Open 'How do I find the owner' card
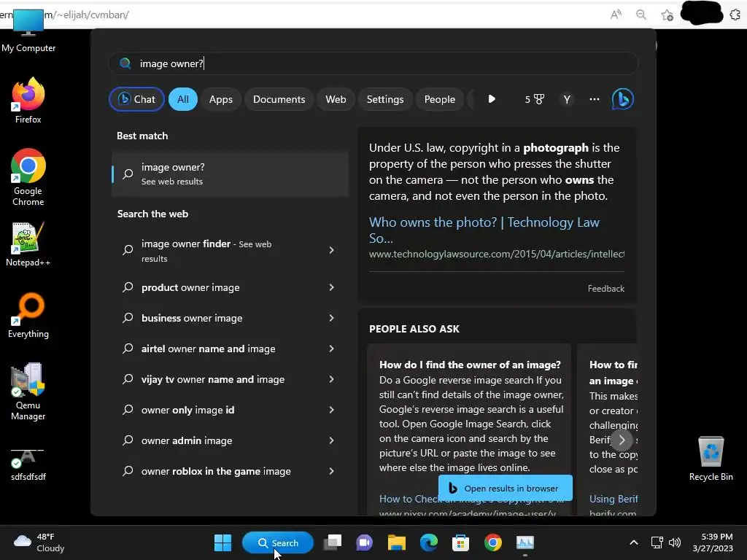 [469, 429]
